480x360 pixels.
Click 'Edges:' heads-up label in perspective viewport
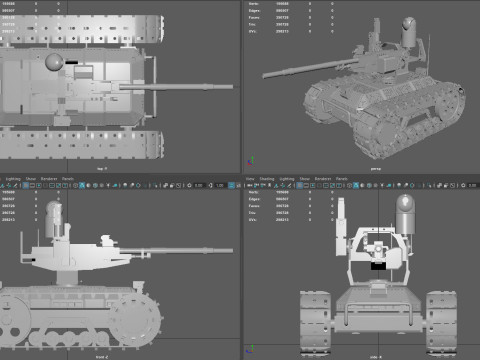(x=254, y=11)
